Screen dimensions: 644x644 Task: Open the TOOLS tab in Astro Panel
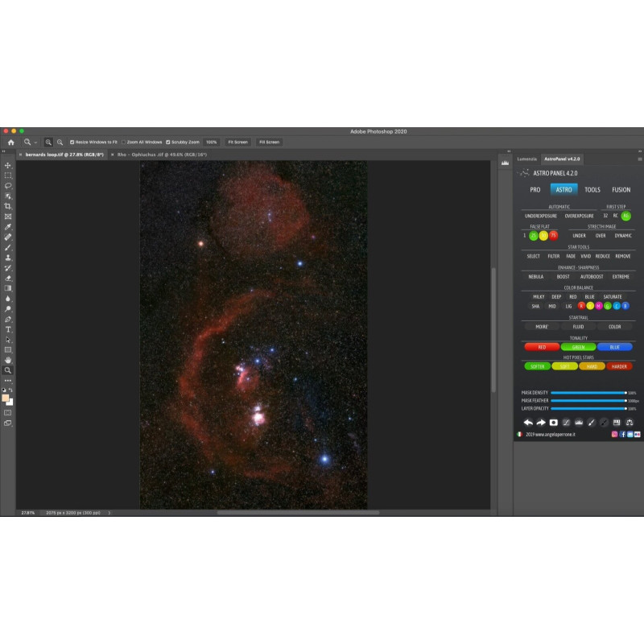point(592,190)
